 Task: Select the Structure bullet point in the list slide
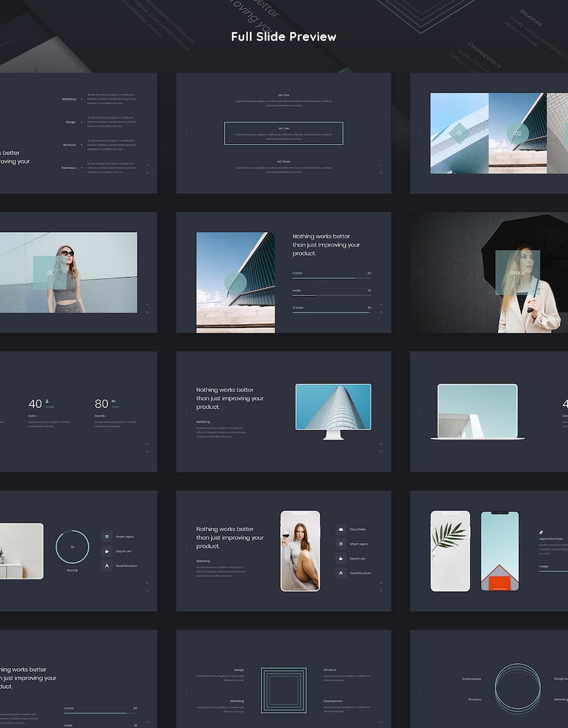[81, 145]
